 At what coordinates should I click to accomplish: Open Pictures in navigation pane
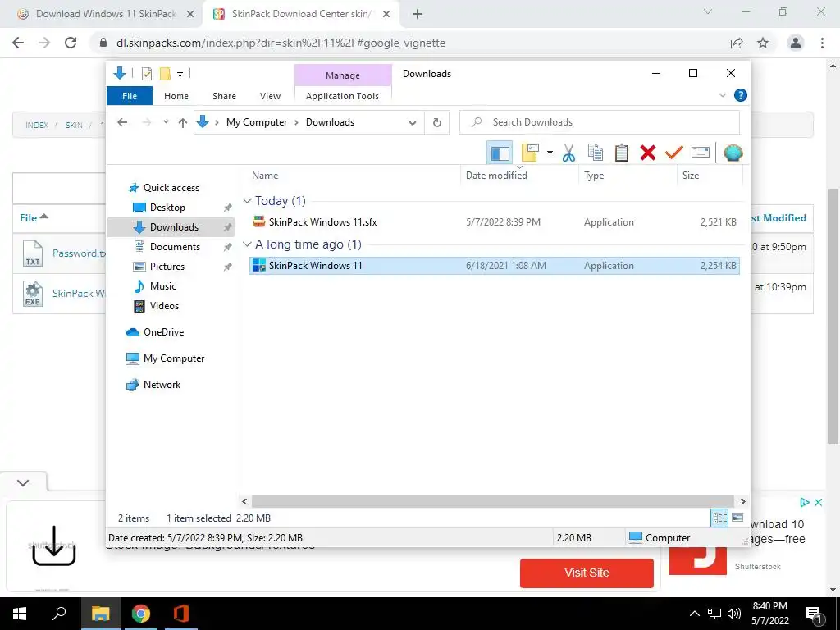click(167, 267)
